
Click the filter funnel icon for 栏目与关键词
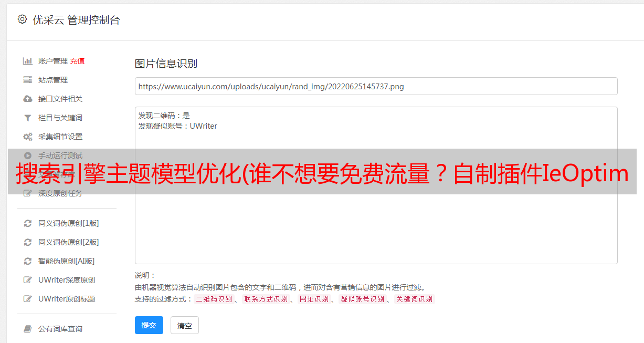28,118
